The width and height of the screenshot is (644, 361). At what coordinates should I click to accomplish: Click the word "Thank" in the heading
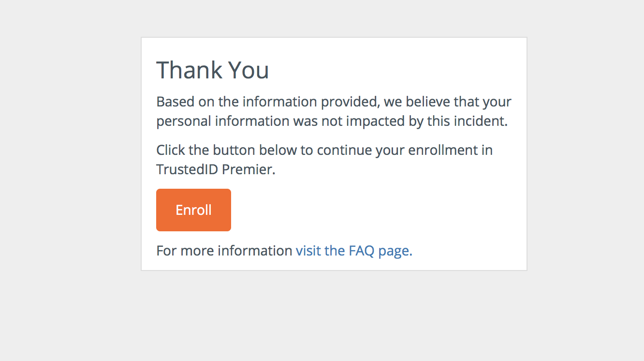pos(189,70)
